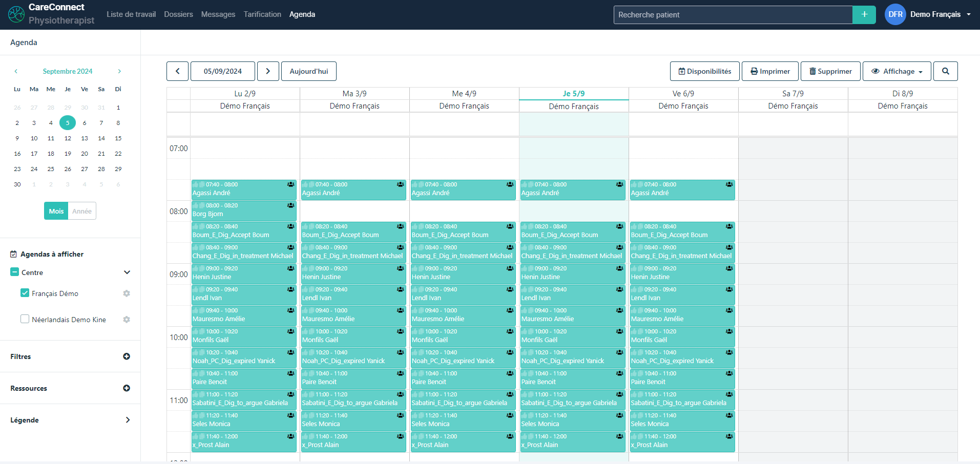Viewport: 980px width, 464px height.
Task: Open Thursday 10:40 Paire Benoit appointment
Action: point(573,378)
